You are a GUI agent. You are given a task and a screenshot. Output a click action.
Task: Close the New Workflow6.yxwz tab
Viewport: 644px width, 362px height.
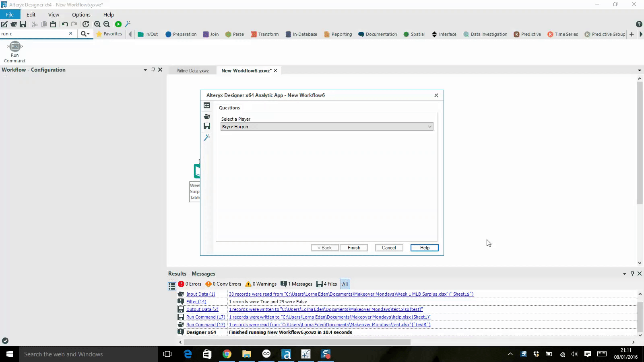click(x=275, y=71)
